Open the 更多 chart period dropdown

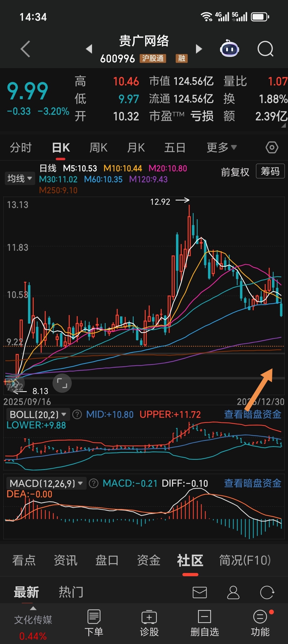tap(222, 147)
